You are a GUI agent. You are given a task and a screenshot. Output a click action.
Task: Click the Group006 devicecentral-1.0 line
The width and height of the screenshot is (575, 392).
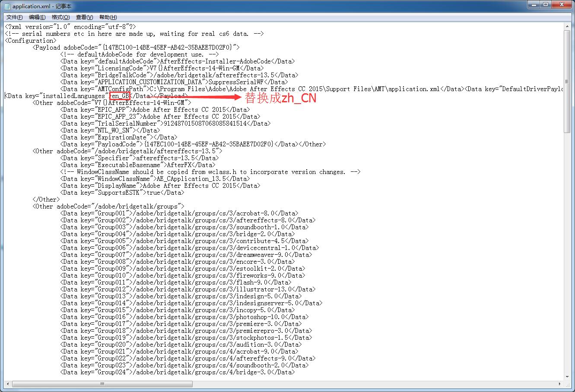tap(189, 248)
